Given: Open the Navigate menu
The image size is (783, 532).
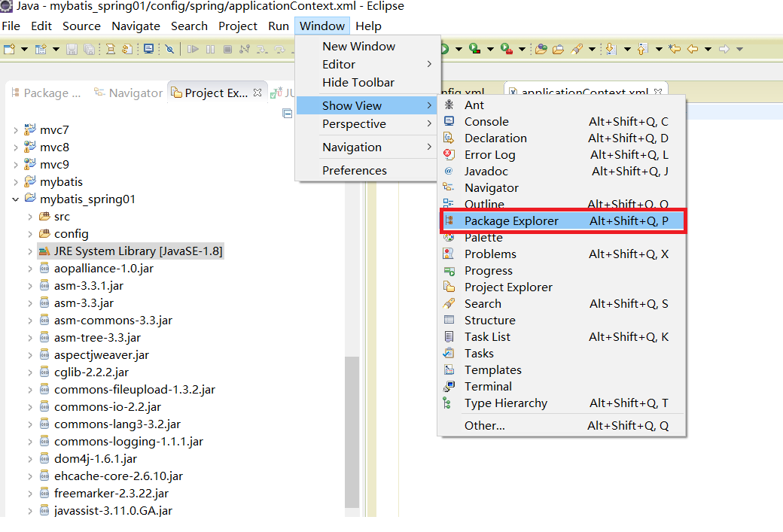Looking at the screenshot, I should click(136, 26).
